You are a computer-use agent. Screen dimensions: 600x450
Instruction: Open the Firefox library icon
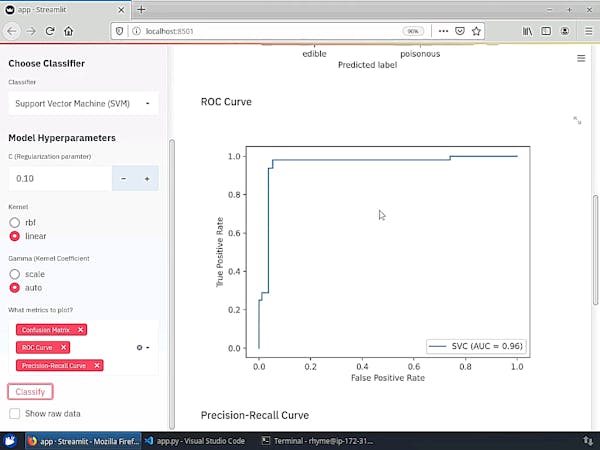pos(527,31)
